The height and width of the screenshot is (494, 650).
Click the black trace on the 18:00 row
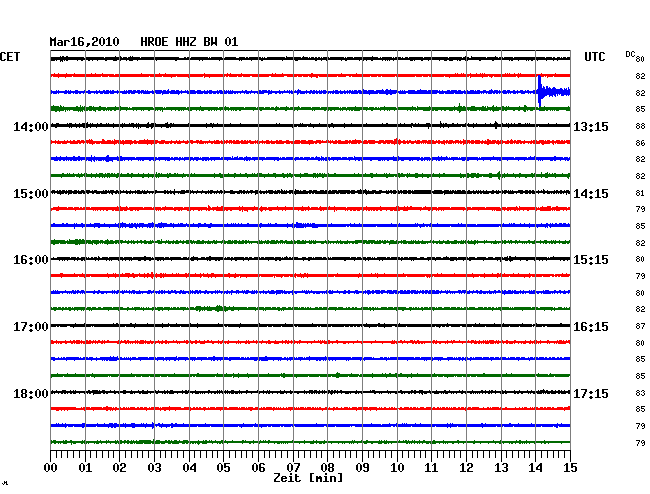pyautogui.click(x=310, y=392)
